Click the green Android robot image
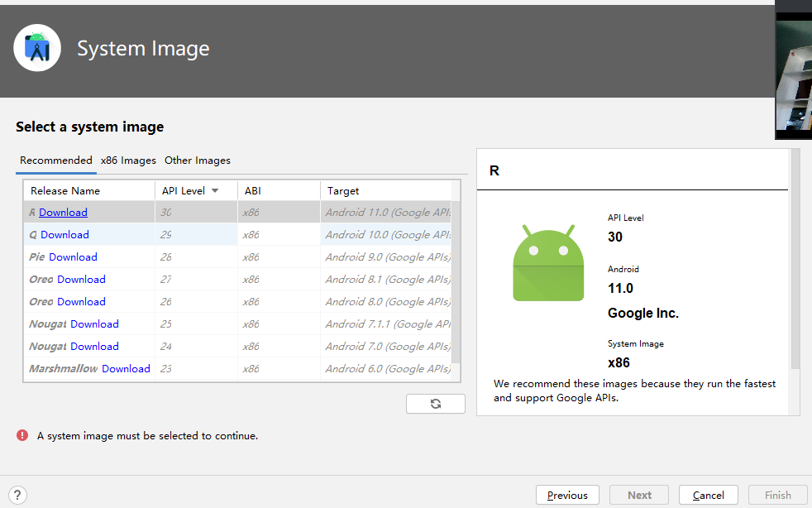The image size is (812, 508). (548, 263)
